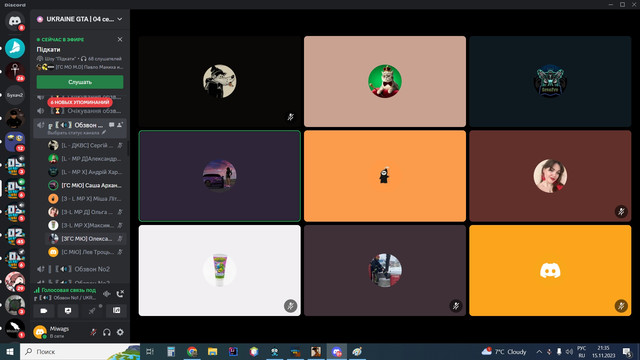Open the Windows notification center

pos(628,351)
